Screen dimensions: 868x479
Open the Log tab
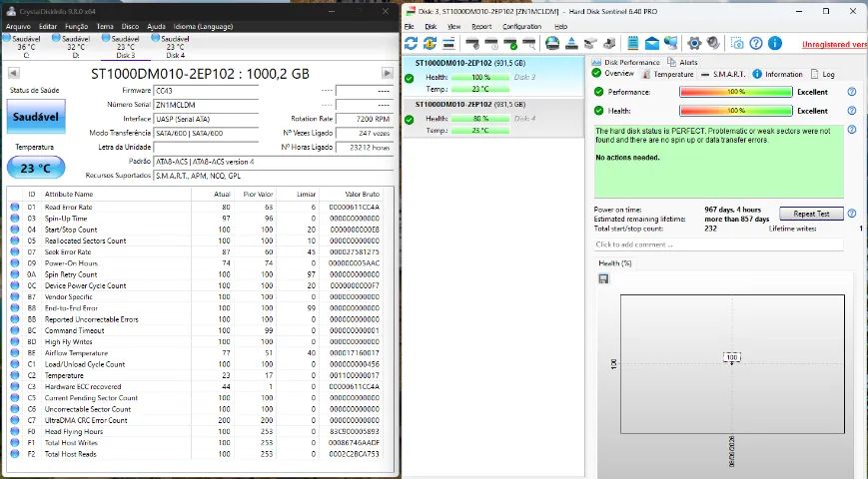click(x=823, y=74)
